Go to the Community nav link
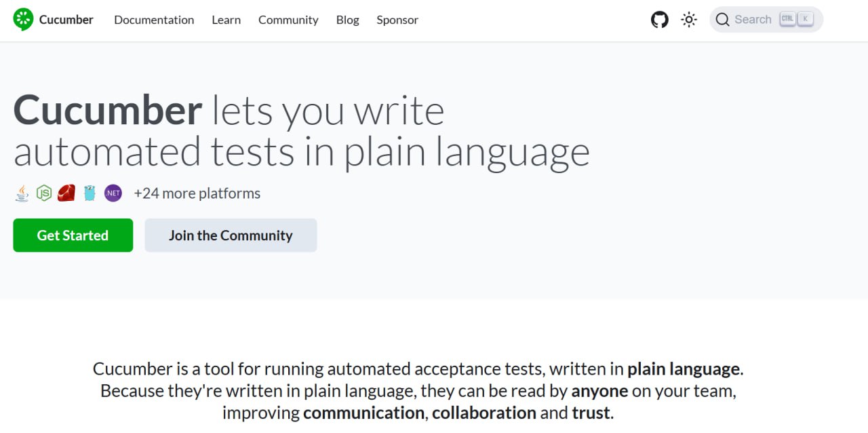Screen dimensions: 868x433 [x=288, y=20]
